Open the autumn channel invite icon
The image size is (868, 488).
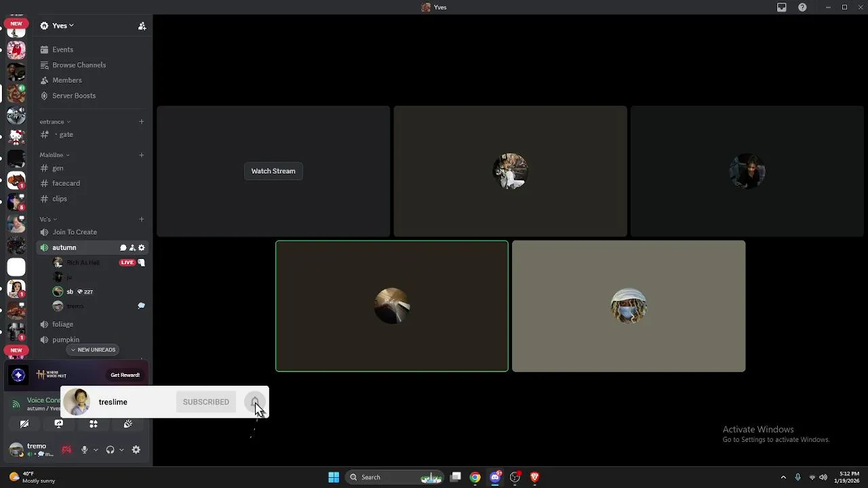[x=132, y=248]
